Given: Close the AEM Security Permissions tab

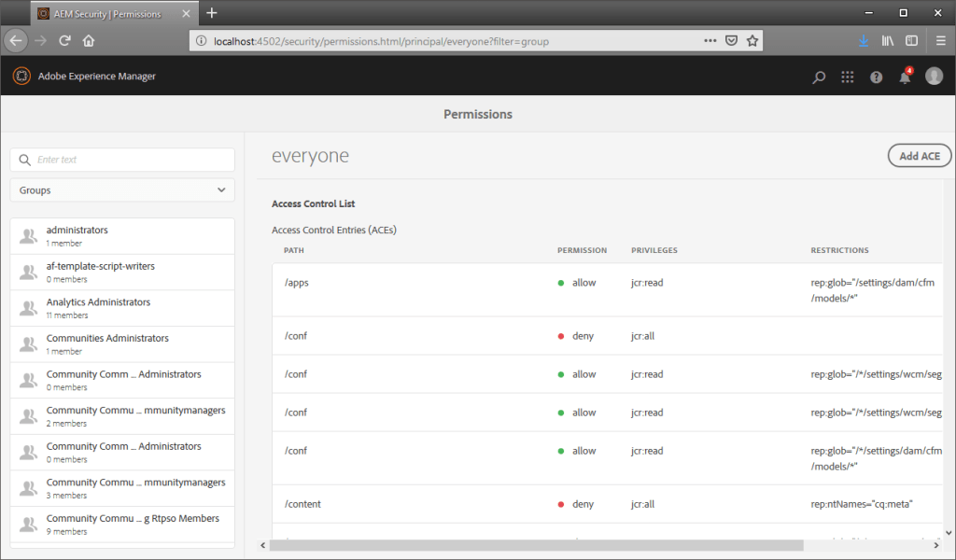Looking at the screenshot, I should (186, 13).
